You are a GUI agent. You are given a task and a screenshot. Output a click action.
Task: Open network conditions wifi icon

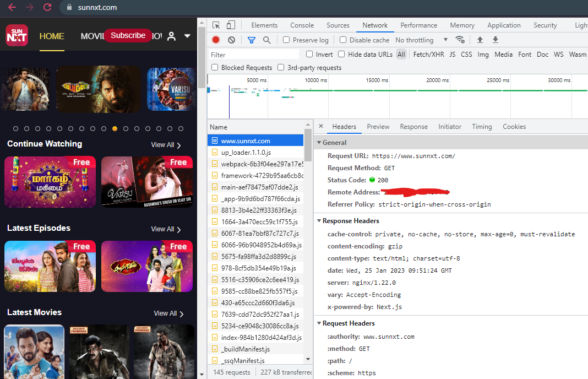[460, 40]
